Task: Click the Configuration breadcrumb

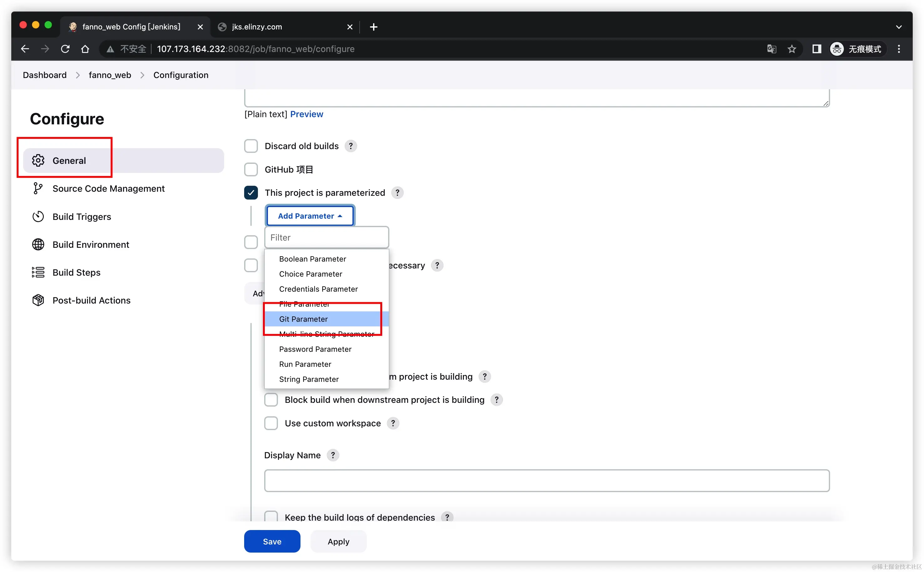Action: pos(181,75)
